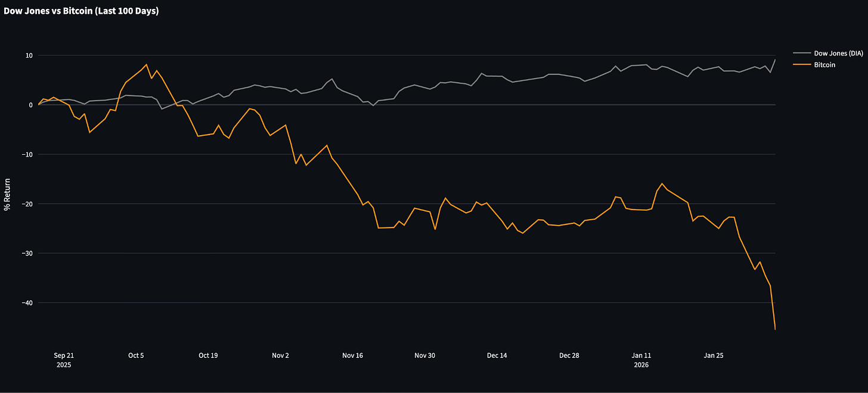Click the '2025' year label under Sep 21
868x393 pixels.
coord(64,365)
